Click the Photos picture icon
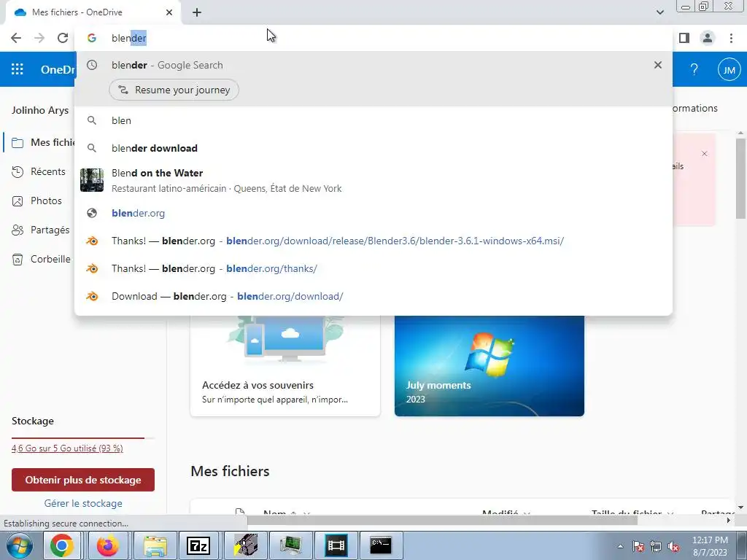The image size is (747, 560). (x=18, y=201)
